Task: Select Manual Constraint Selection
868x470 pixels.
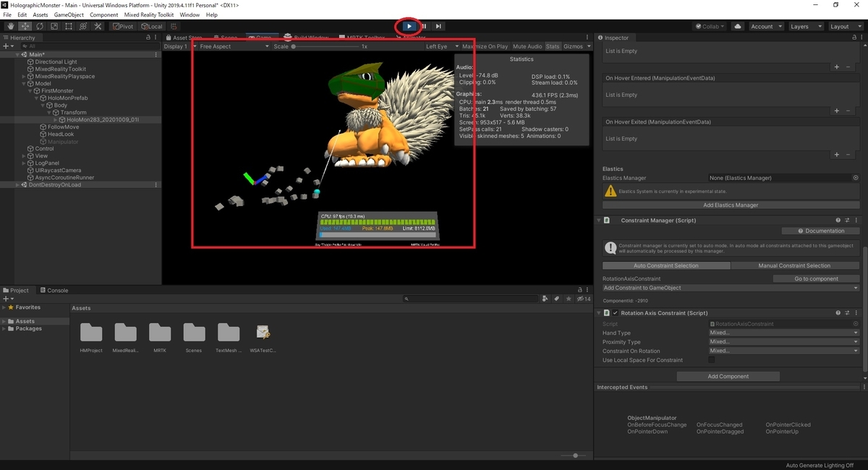Action: point(794,265)
